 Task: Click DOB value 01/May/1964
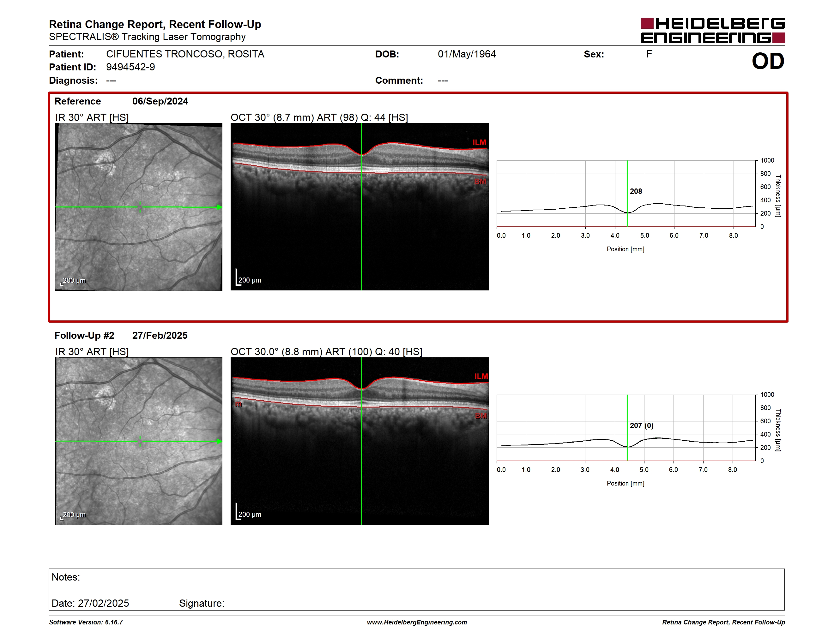(x=467, y=54)
